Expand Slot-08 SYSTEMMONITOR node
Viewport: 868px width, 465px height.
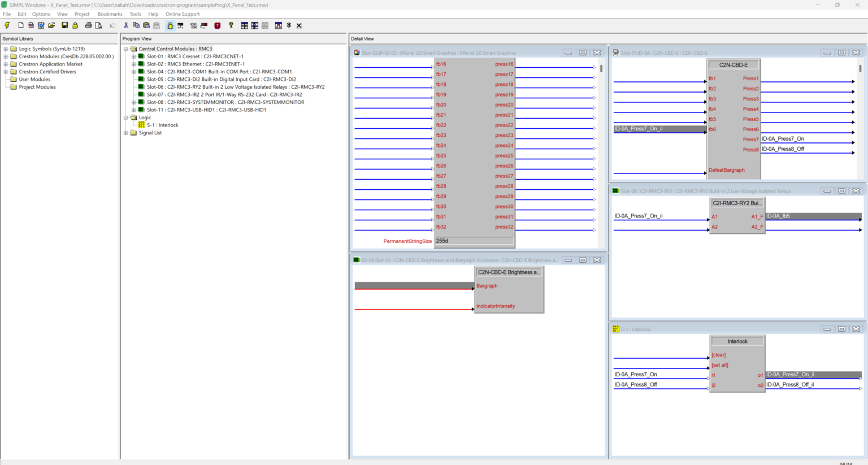tap(134, 102)
